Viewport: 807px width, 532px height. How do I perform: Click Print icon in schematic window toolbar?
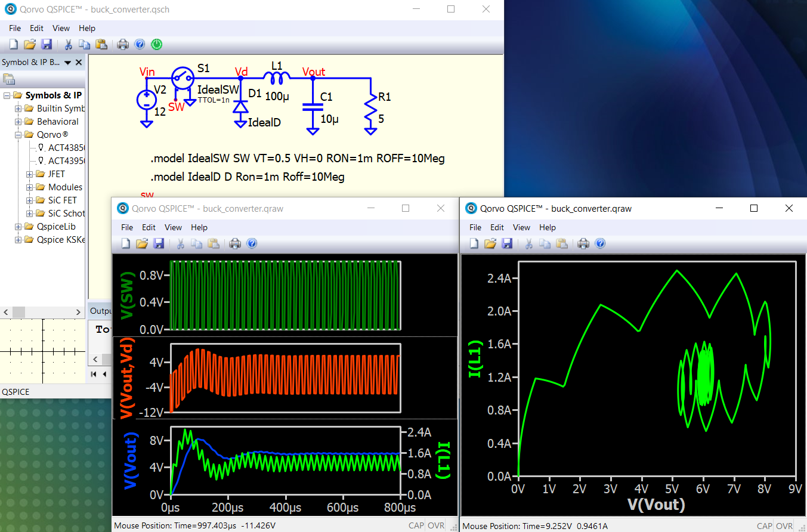123,44
